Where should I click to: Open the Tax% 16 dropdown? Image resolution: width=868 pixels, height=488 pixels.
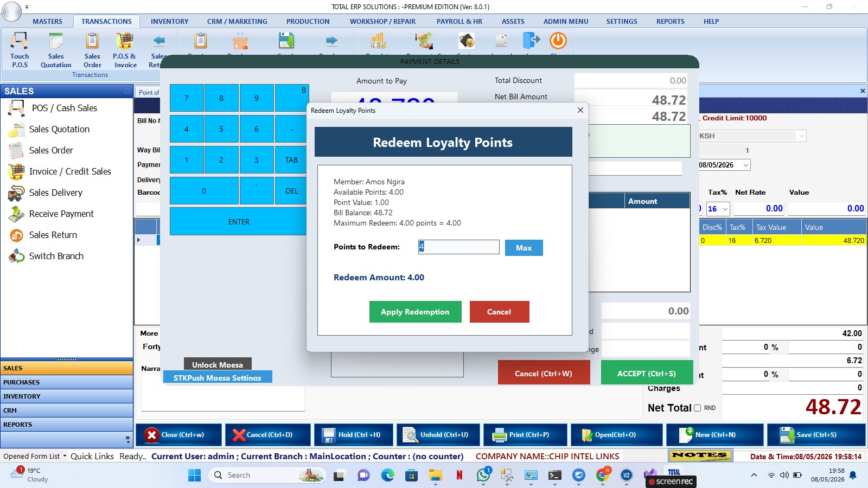725,209
